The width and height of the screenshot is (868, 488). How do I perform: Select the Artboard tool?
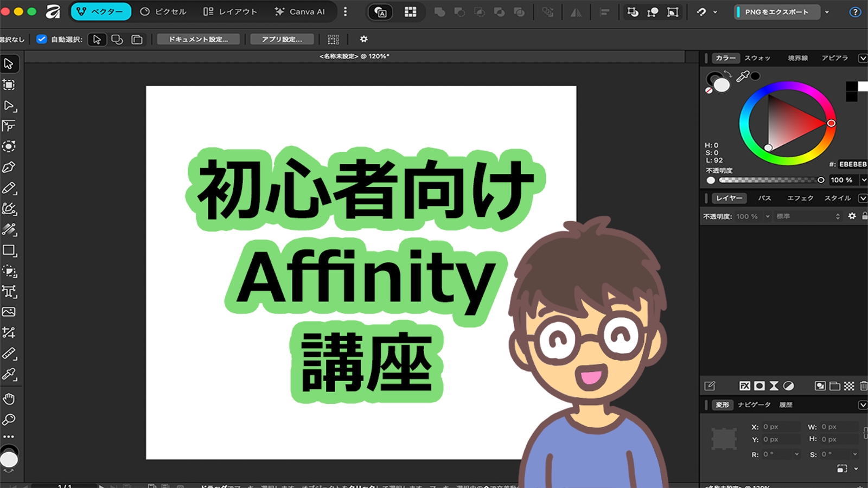click(x=9, y=85)
